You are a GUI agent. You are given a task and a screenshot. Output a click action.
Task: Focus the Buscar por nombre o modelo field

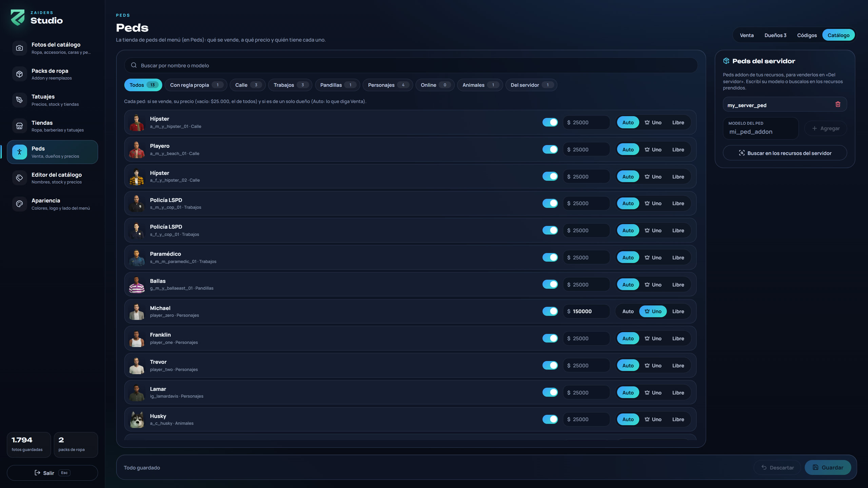click(411, 65)
